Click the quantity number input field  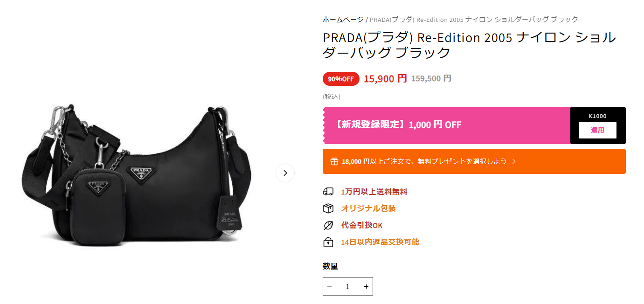click(x=347, y=287)
